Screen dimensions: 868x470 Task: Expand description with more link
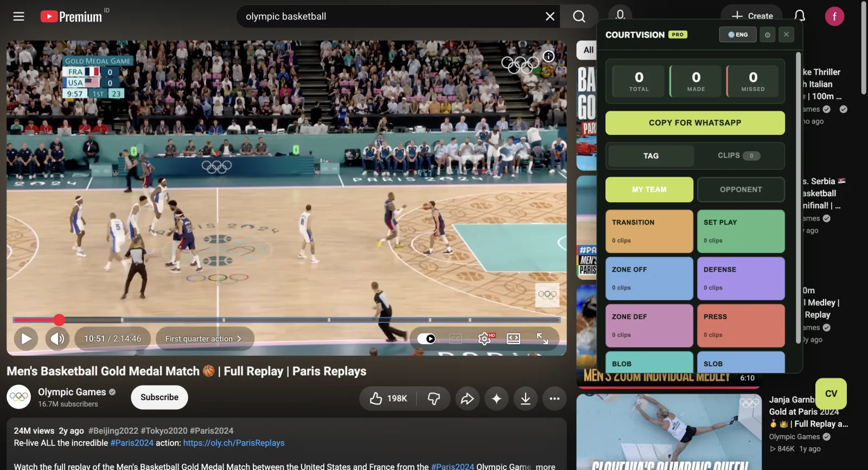pyautogui.click(x=545, y=466)
